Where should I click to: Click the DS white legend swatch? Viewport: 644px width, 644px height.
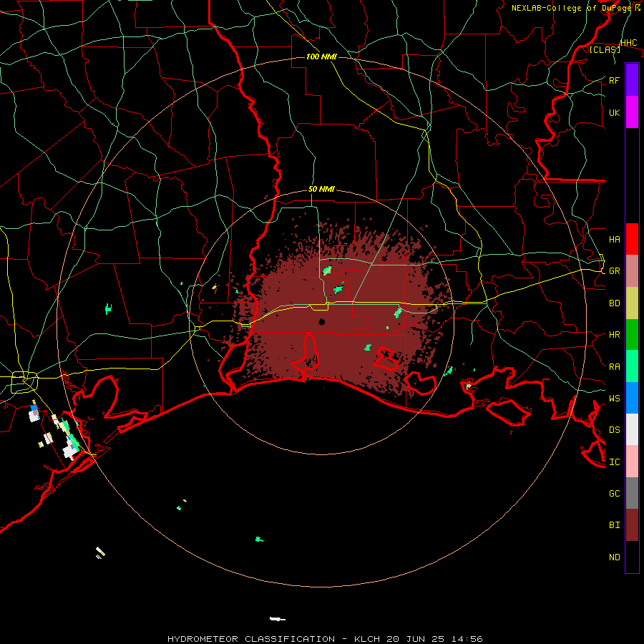(632, 429)
